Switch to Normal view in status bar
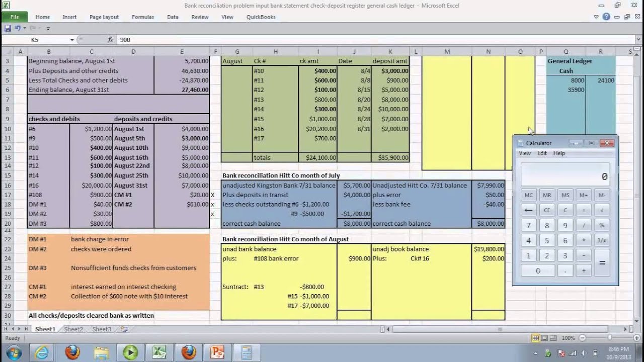 coord(536,338)
